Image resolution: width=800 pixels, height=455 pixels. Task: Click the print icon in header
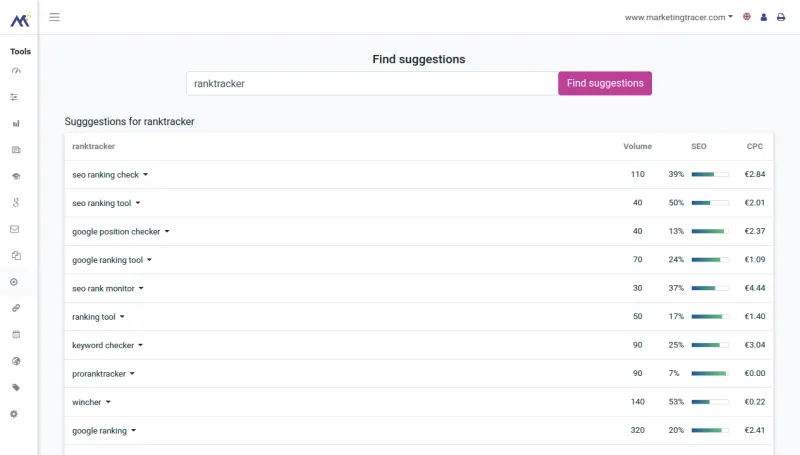(x=781, y=17)
